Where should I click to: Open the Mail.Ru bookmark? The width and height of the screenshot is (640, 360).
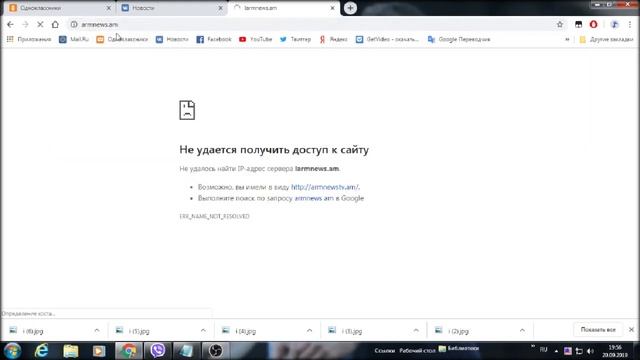point(74,39)
